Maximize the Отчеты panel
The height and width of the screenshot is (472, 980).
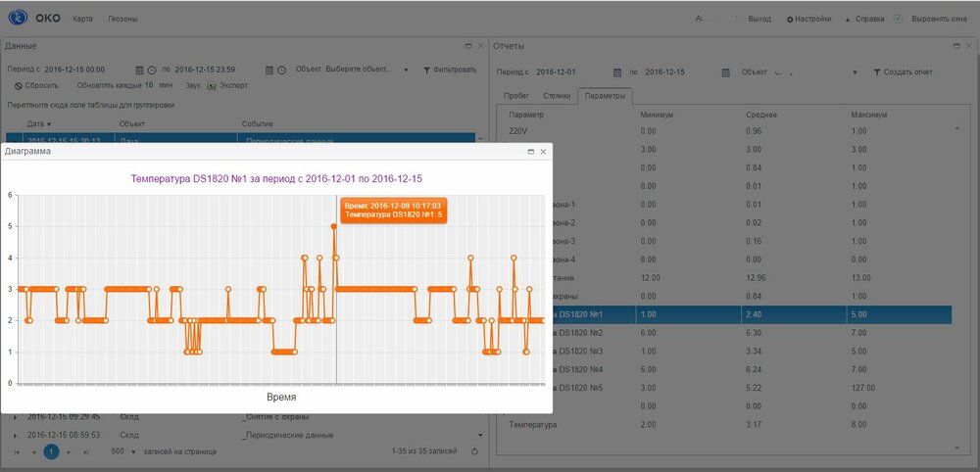[x=957, y=46]
